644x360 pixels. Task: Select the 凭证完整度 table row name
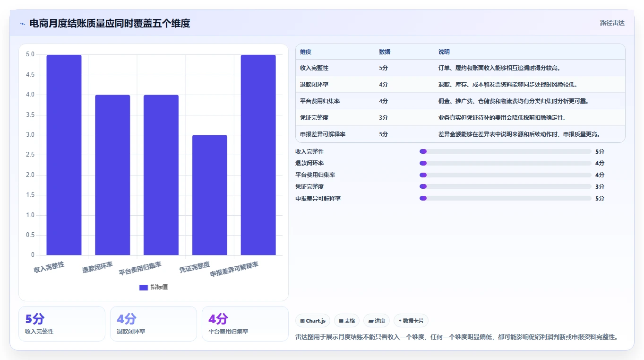(314, 118)
